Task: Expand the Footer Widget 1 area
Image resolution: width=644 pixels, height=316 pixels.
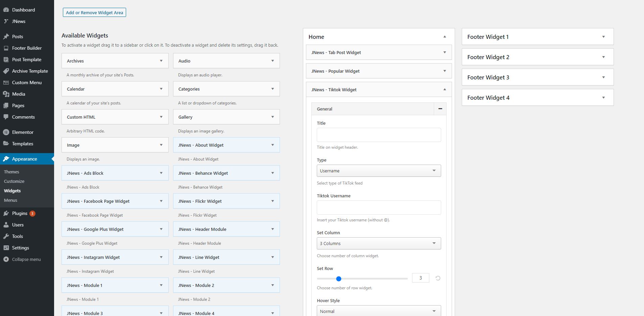Action: click(x=603, y=37)
